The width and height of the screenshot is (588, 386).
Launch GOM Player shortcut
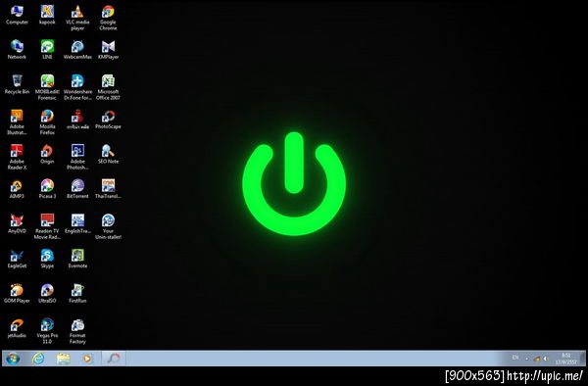pos(17,294)
